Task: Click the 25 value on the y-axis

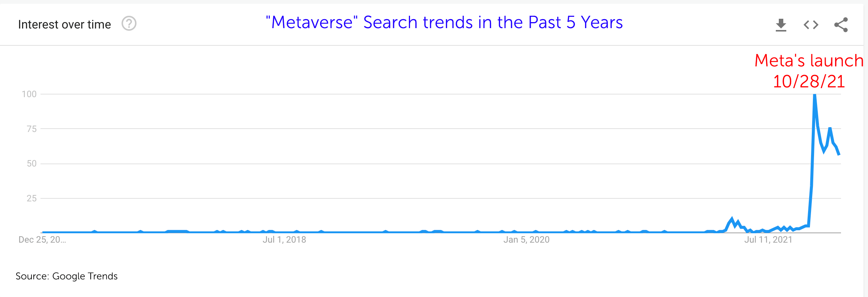Action: click(x=32, y=198)
